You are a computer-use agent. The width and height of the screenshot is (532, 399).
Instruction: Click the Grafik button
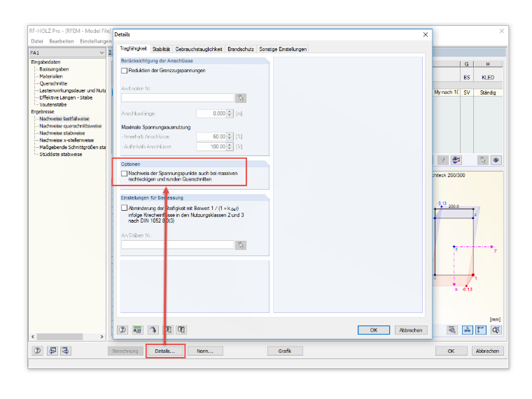pos(285,351)
